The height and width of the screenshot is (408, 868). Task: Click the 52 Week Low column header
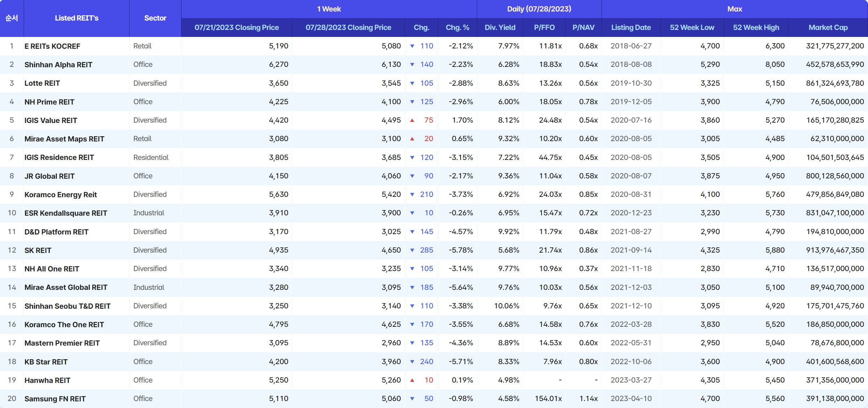(x=692, y=28)
